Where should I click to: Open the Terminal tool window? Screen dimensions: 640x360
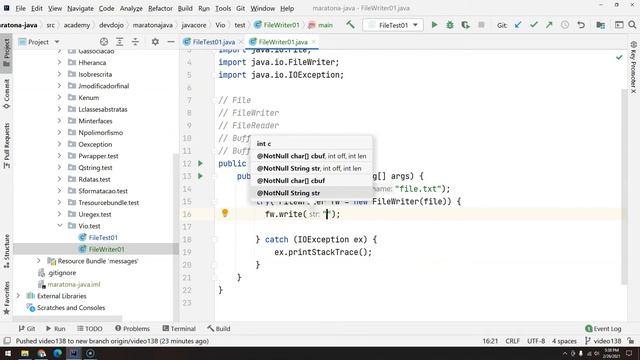click(x=179, y=329)
